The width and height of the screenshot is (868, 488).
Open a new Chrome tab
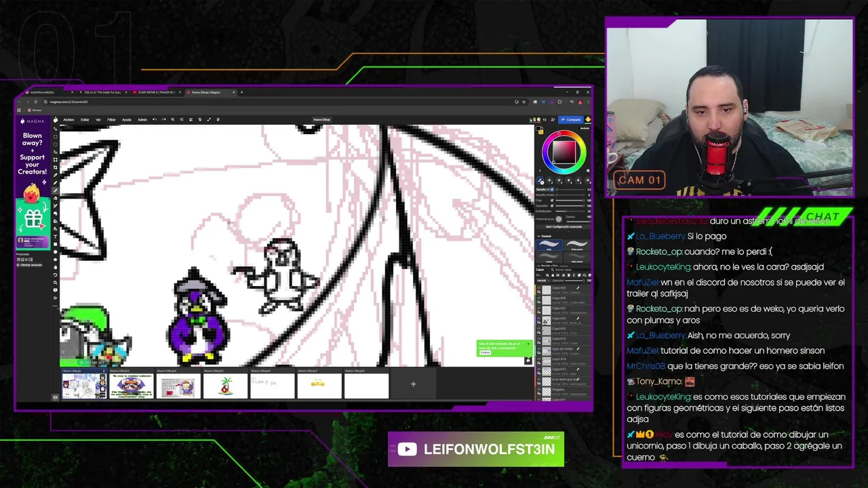coord(241,92)
